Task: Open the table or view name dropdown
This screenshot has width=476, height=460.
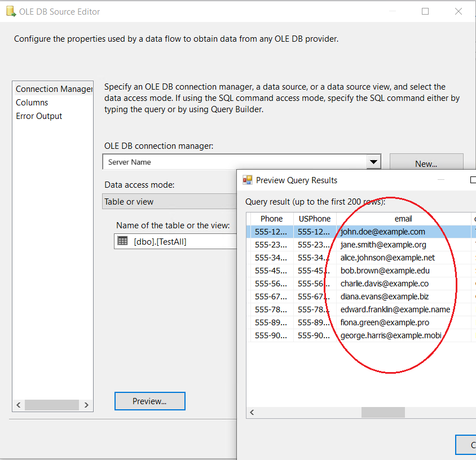Action: pos(180,241)
